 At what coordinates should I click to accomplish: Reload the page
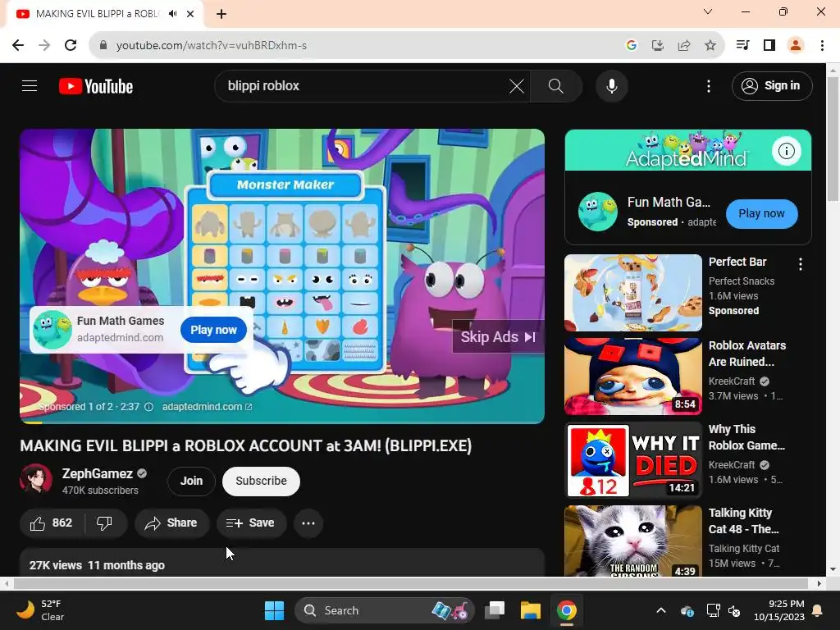[x=71, y=46]
